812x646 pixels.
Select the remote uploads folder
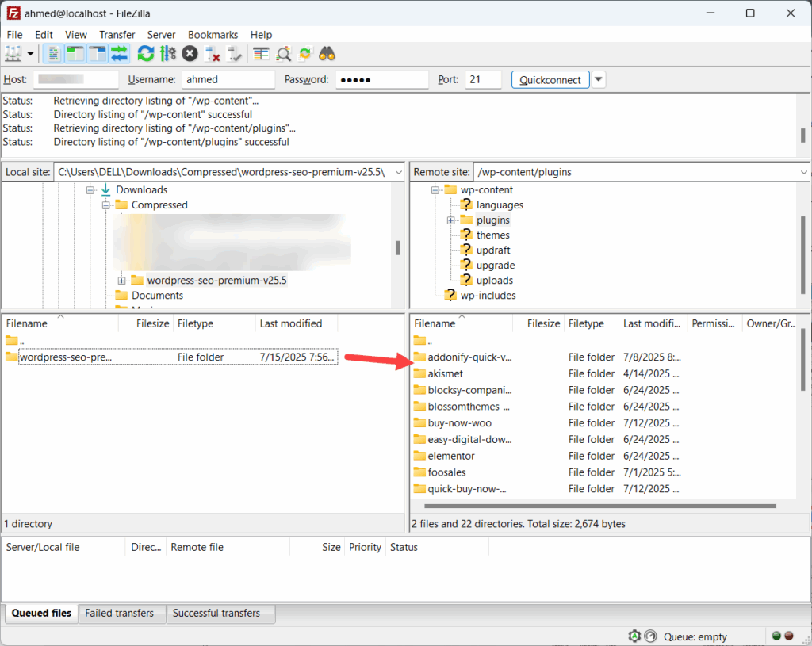tap(495, 281)
